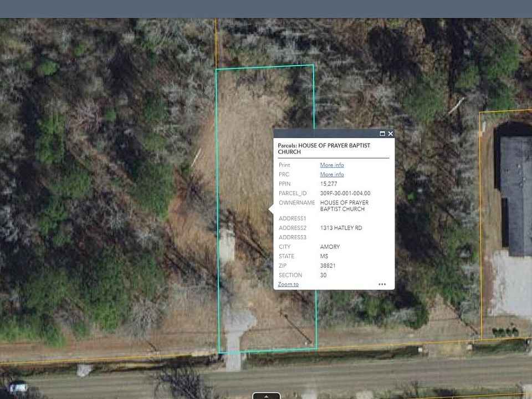532x399 pixels.
Task: Select the PPIN value 15,277
Action: click(x=329, y=184)
